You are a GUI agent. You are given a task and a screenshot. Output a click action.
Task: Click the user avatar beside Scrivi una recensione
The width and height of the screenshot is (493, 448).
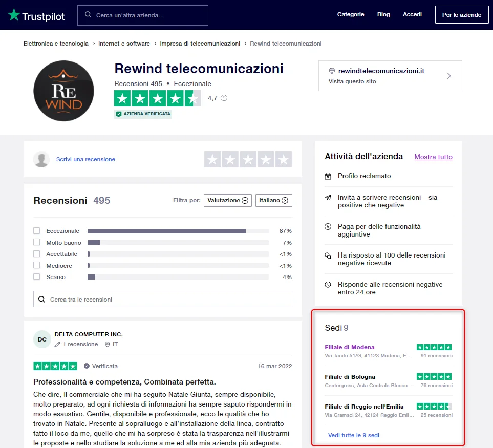41,159
